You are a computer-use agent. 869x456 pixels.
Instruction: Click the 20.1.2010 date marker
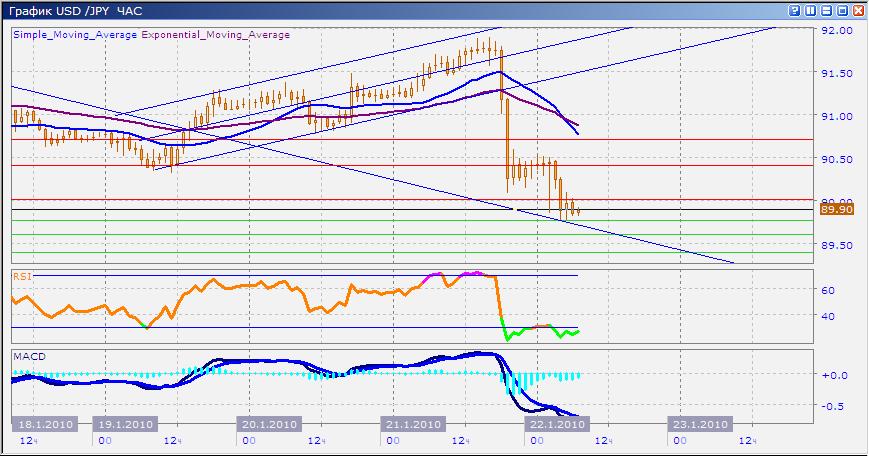click(x=269, y=424)
